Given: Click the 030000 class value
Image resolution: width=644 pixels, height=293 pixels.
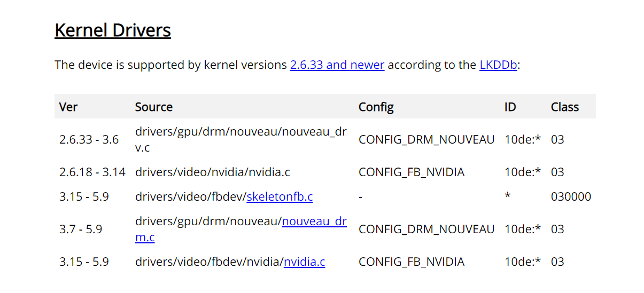Looking at the screenshot, I should 571,197.
